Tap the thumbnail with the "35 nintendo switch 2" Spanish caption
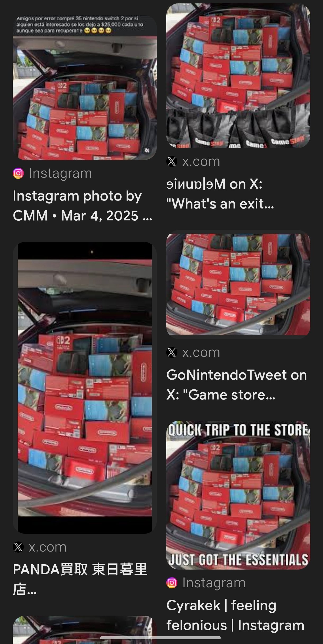Viewport: 323px width, 644px height. pyautogui.click(x=85, y=88)
